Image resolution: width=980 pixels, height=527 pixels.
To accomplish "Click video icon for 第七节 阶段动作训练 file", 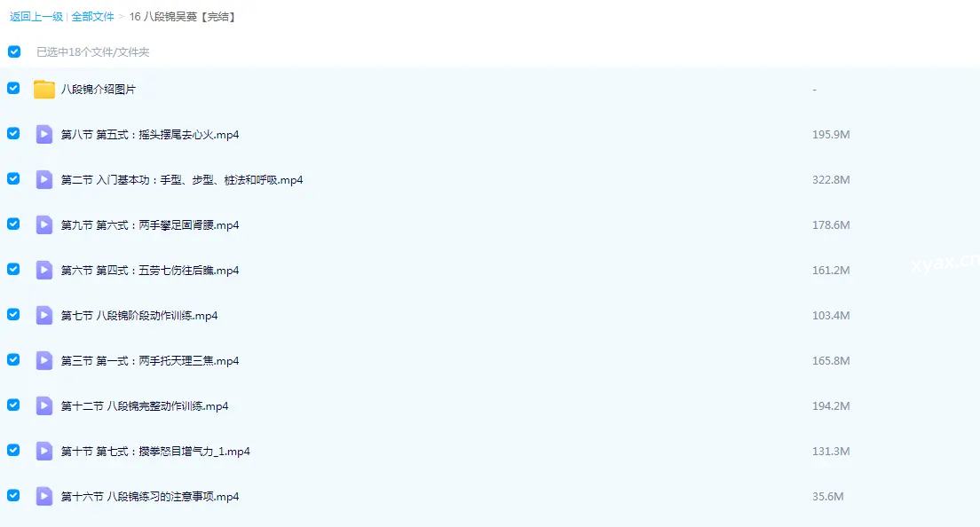I will point(44,315).
